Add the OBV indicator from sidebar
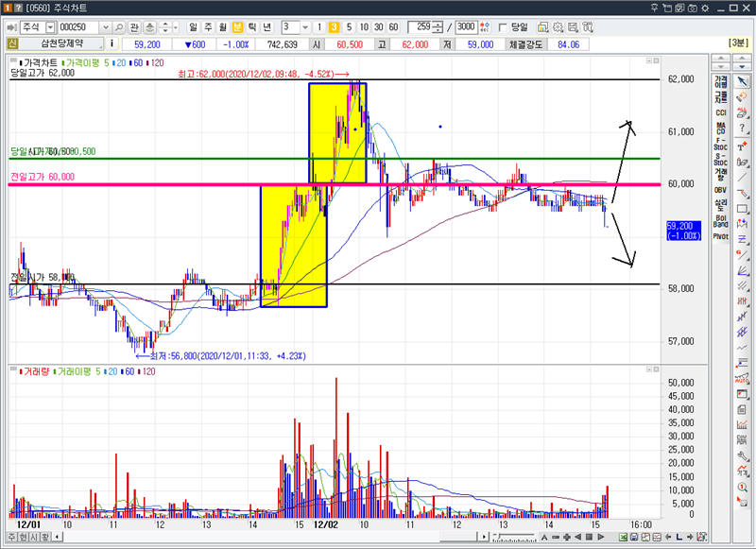This screenshot has width=756, height=549. [720, 190]
